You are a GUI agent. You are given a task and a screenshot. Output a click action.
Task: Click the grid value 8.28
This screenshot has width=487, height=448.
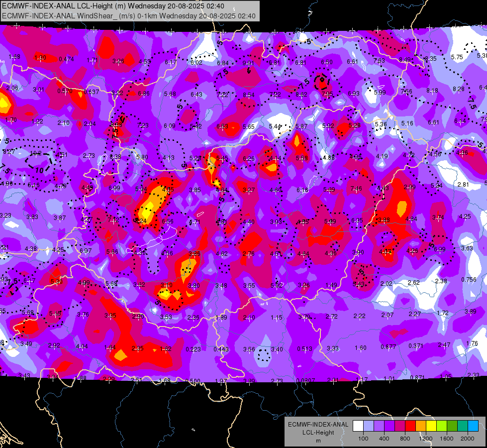point(459,89)
